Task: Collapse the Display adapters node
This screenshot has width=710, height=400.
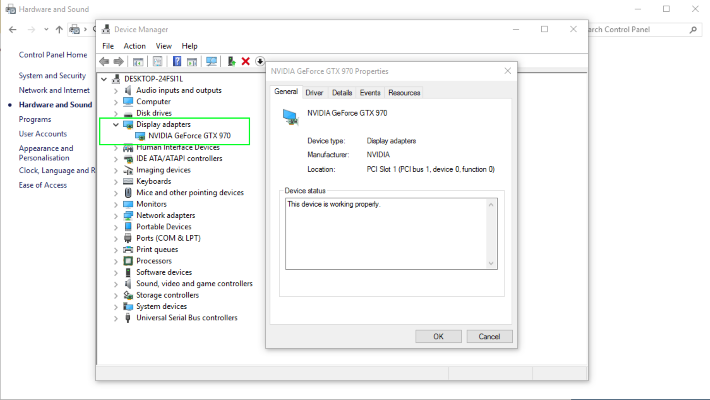Action: coord(116,125)
